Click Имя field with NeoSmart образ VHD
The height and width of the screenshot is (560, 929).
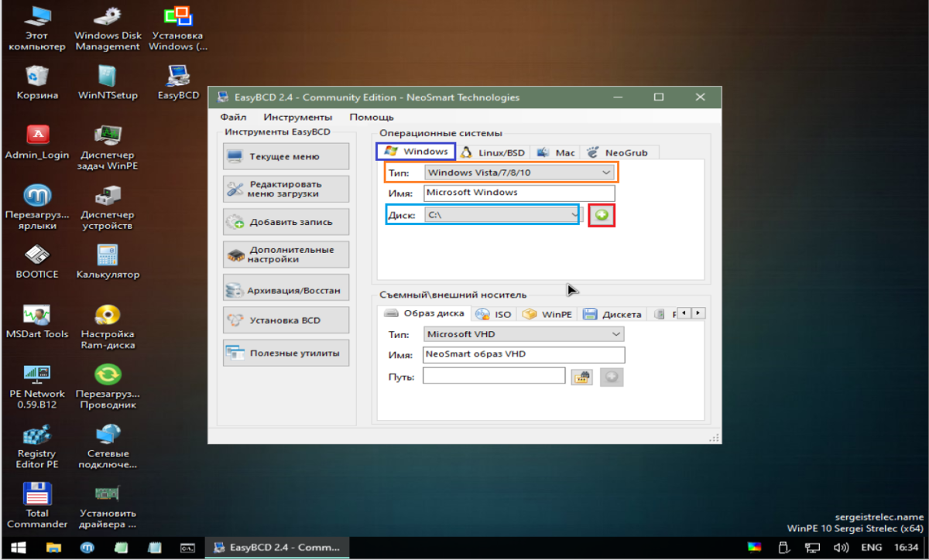coord(524,355)
